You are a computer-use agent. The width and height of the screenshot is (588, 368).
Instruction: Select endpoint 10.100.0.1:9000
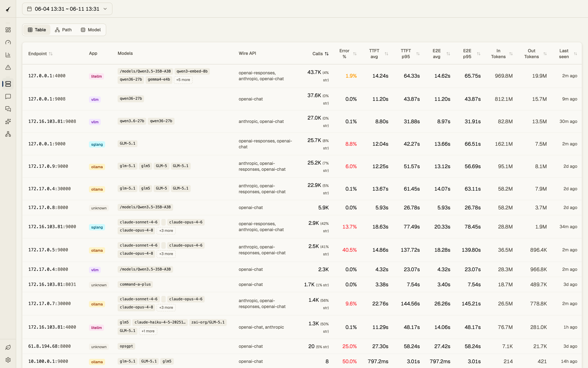point(48,361)
